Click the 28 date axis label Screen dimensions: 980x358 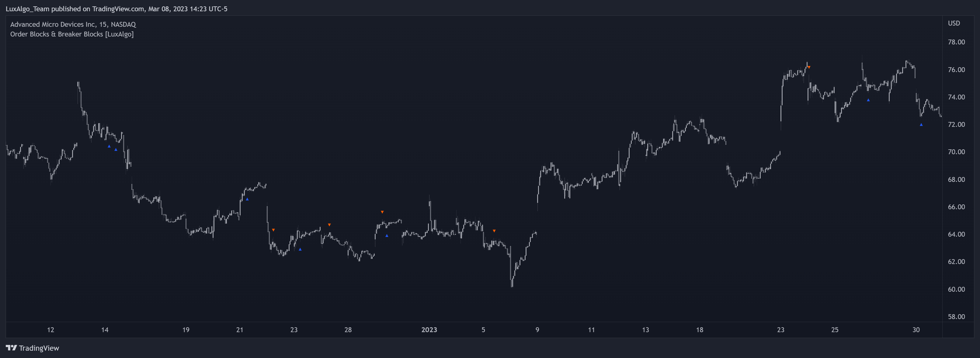pyautogui.click(x=348, y=330)
